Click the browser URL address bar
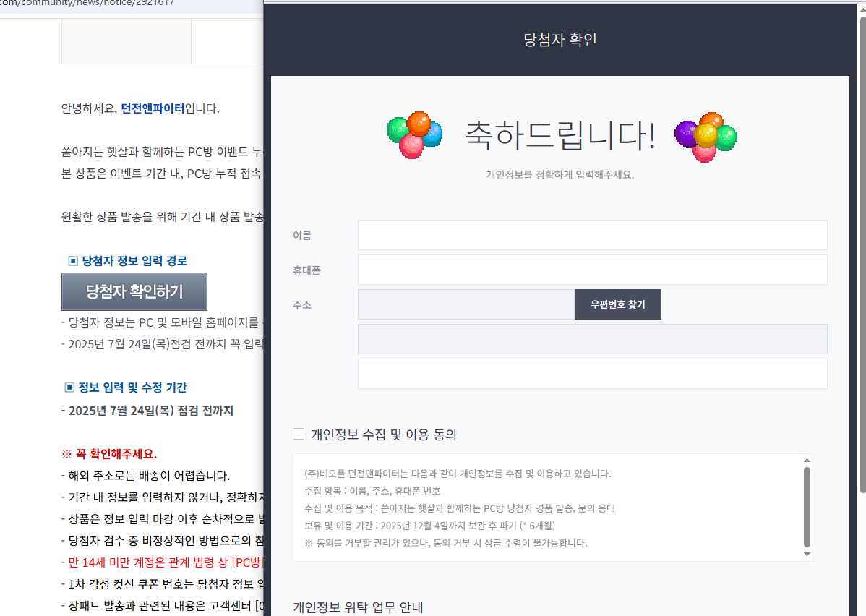Image resolution: width=866 pixels, height=616 pixels. (130, 3)
